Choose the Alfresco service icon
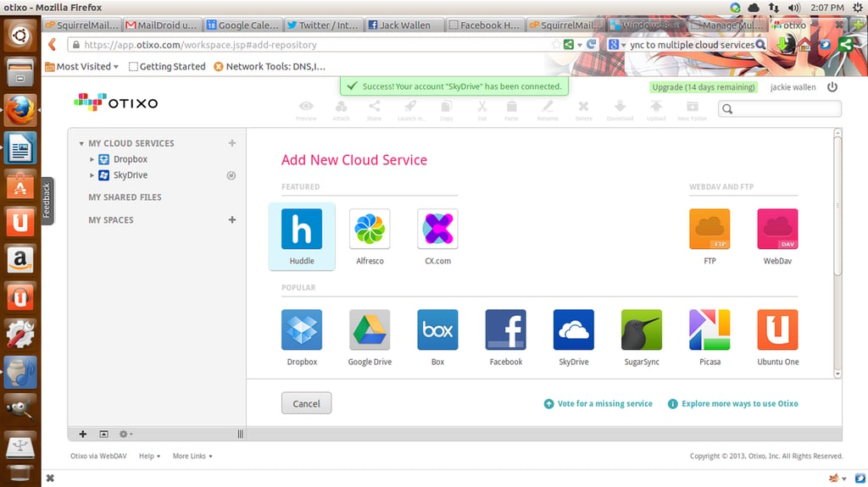 [x=370, y=230]
